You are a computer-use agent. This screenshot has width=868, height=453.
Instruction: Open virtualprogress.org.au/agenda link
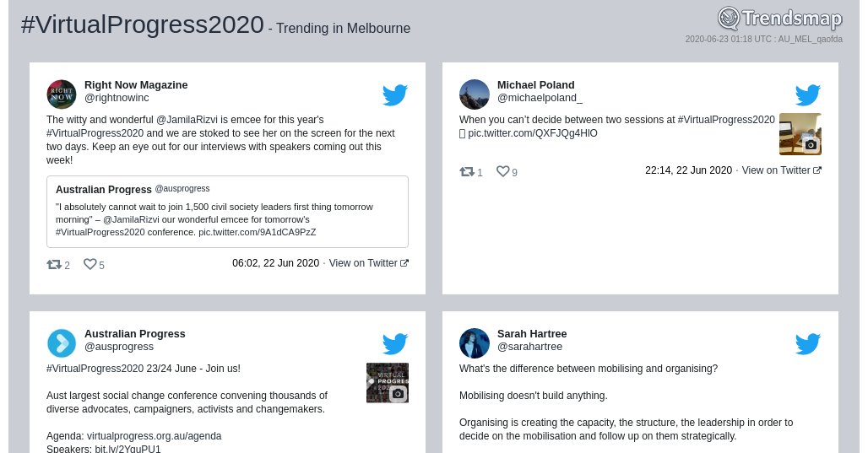click(x=154, y=436)
